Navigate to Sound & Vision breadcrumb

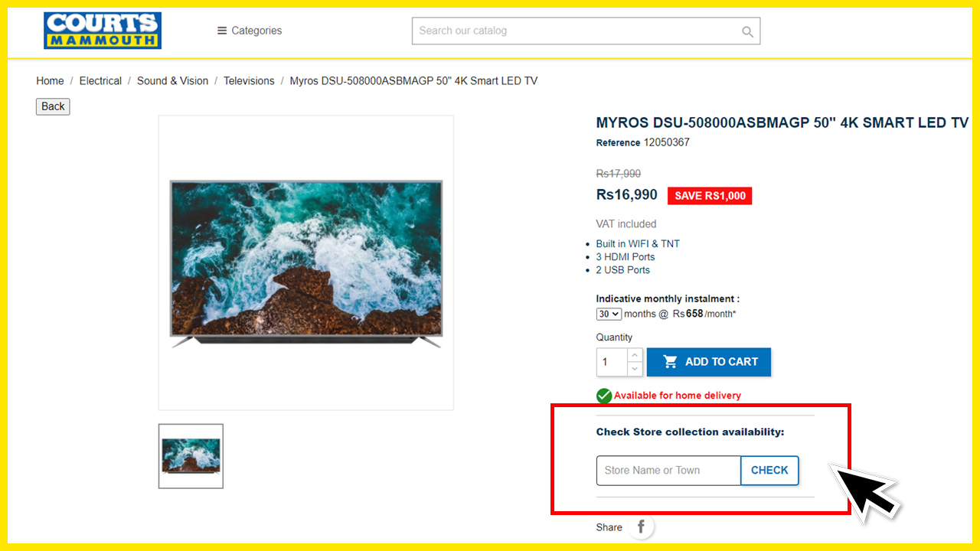click(172, 80)
